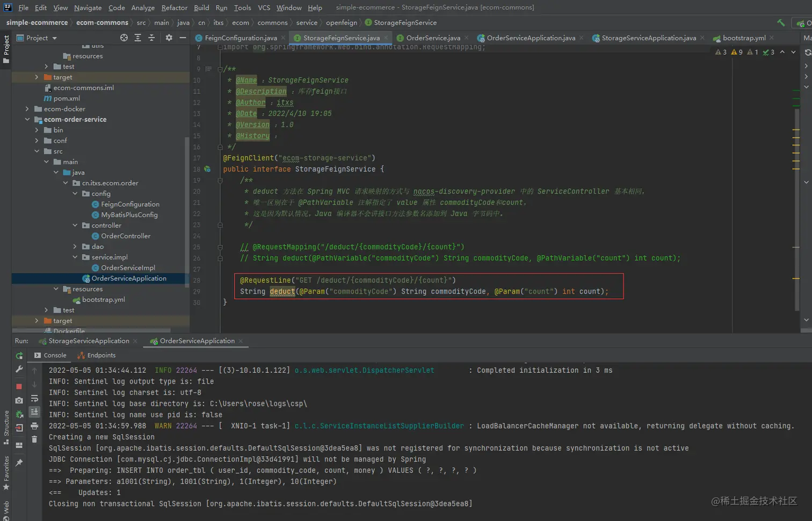812x521 pixels.
Task: Collapse the service.impl package
Action: click(x=75, y=257)
